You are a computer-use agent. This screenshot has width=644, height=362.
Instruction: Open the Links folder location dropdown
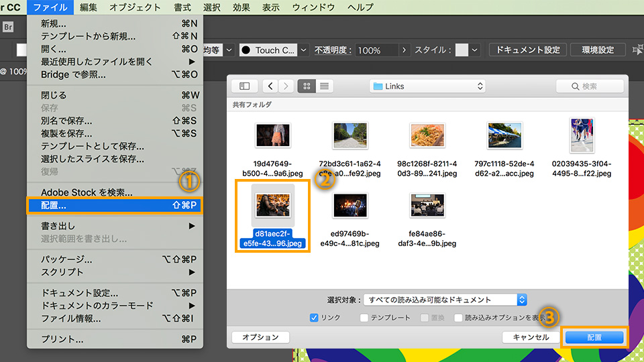coord(427,86)
